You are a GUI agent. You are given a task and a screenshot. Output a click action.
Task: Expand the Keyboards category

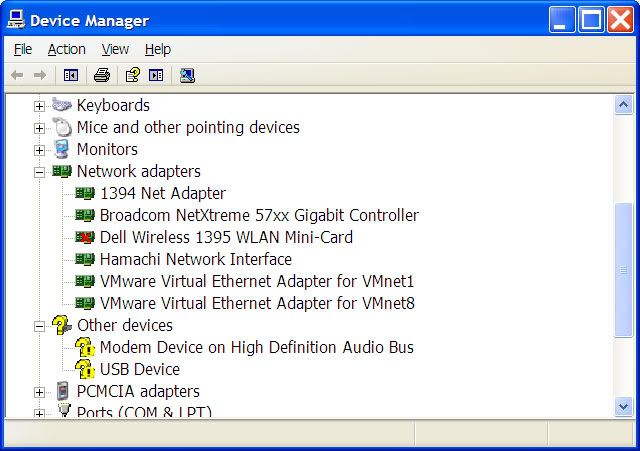coord(39,106)
